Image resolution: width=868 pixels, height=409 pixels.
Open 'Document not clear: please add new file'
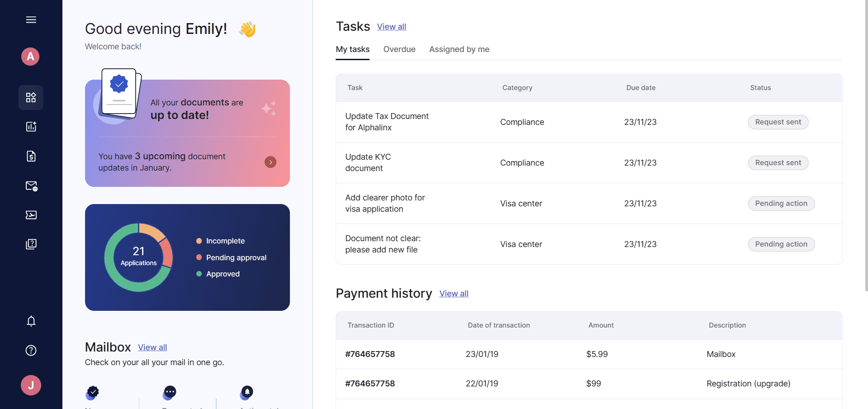click(x=383, y=244)
